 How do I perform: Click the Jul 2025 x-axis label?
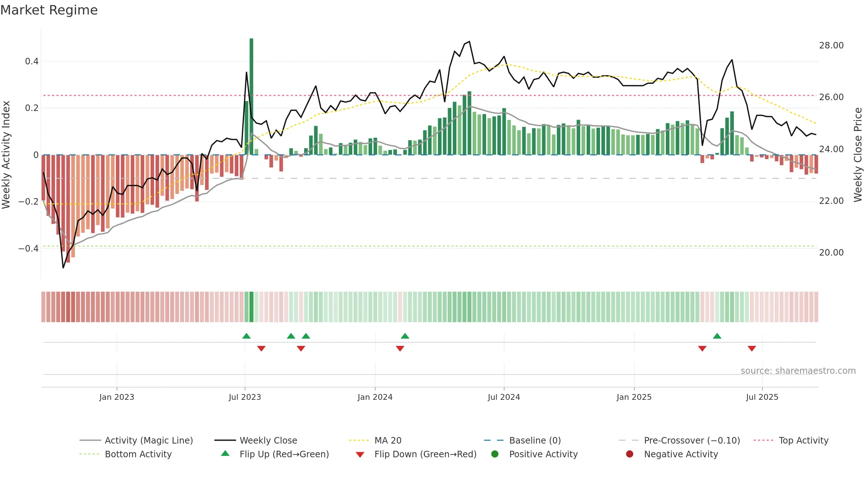[762, 397]
